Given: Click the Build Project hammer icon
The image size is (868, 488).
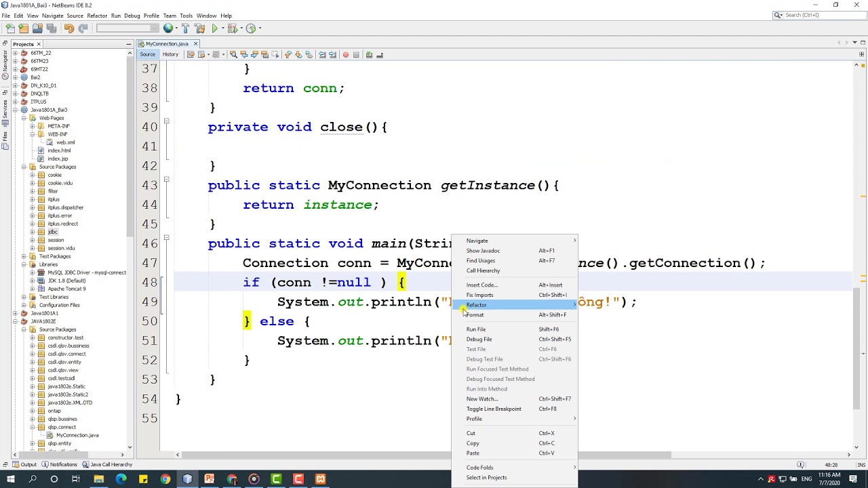Looking at the screenshot, I should (186, 28).
